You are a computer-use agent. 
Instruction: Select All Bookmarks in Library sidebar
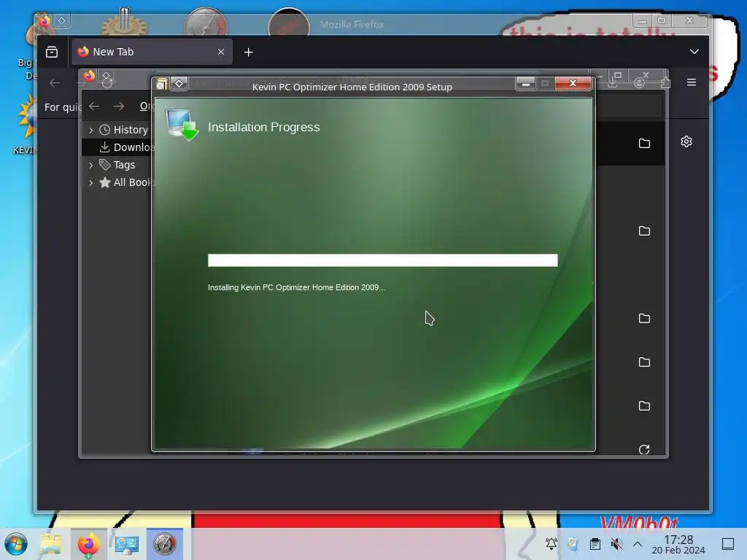coord(125,182)
